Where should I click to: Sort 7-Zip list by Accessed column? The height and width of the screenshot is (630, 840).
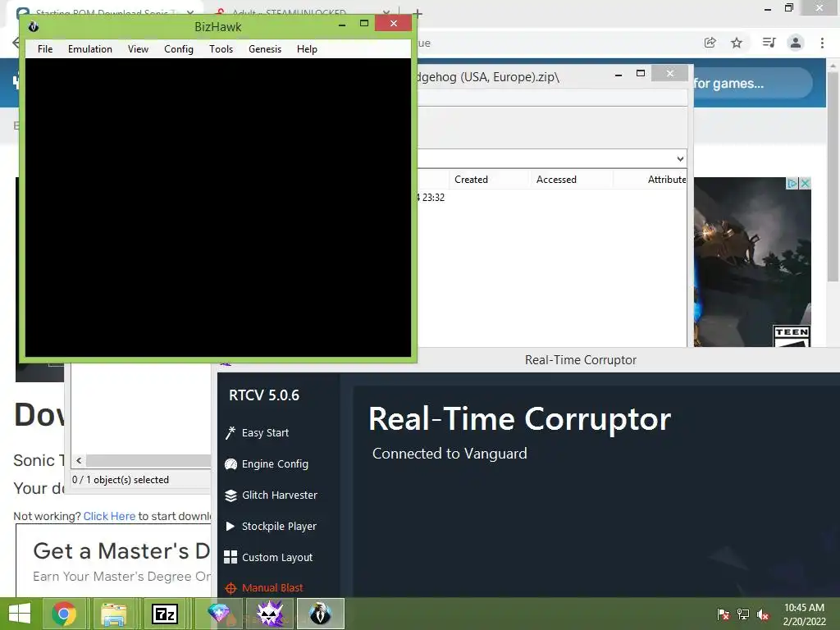point(556,180)
